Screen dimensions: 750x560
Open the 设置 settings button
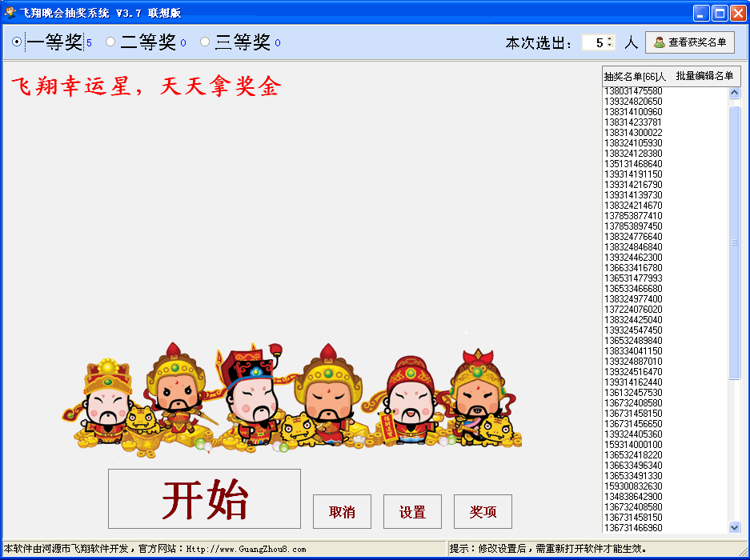point(412,512)
